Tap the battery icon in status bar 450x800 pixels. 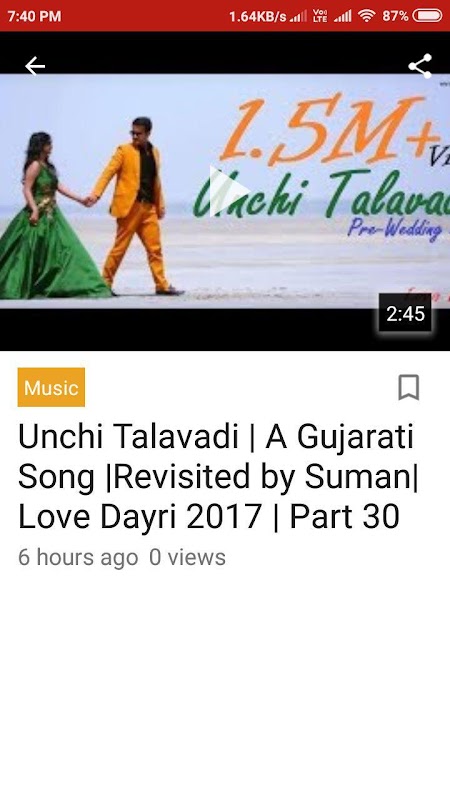coord(427,16)
